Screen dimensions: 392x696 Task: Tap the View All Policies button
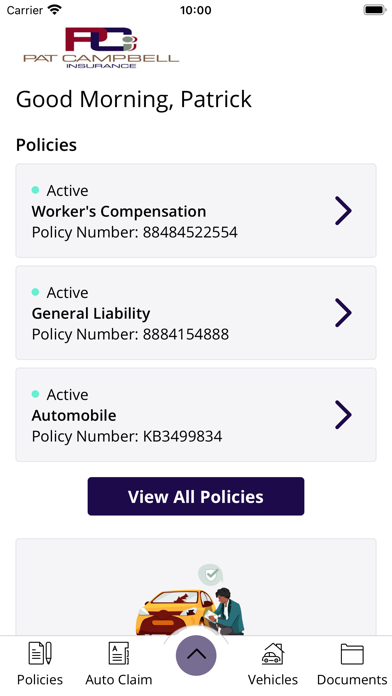point(196,496)
